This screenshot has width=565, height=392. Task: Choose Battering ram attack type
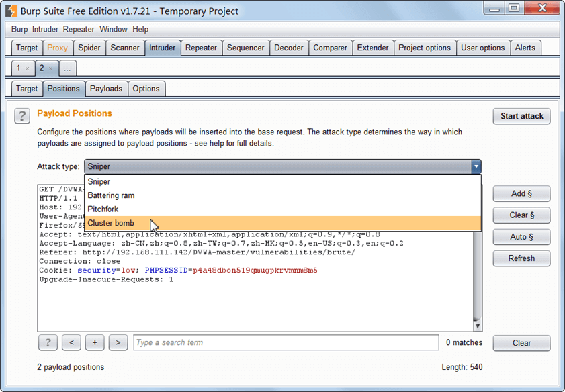click(282, 195)
